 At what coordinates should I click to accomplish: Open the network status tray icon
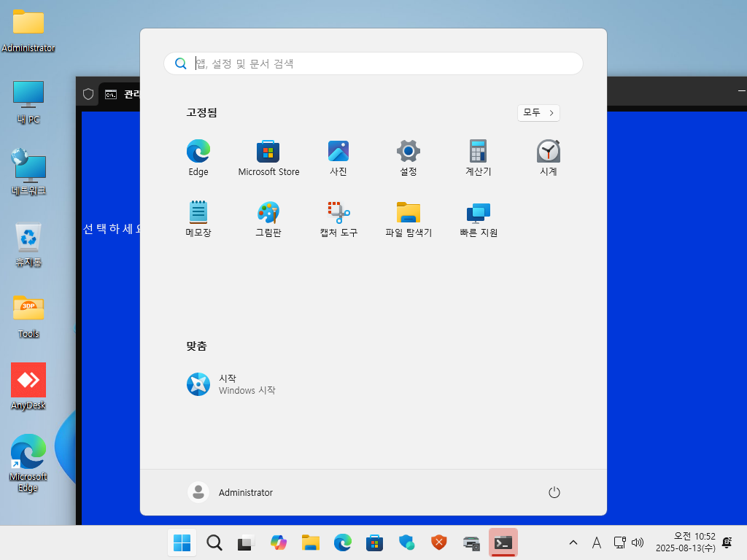pos(619,542)
